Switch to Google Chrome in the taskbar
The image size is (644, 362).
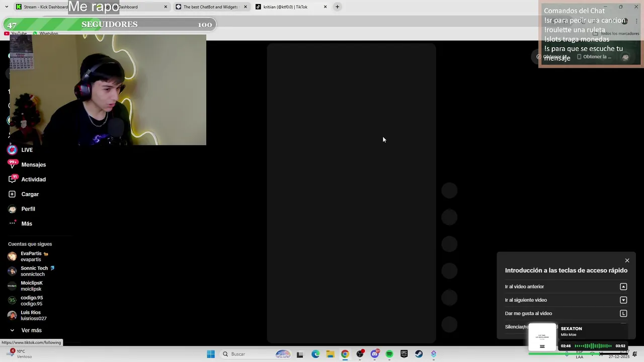pos(345,354)
